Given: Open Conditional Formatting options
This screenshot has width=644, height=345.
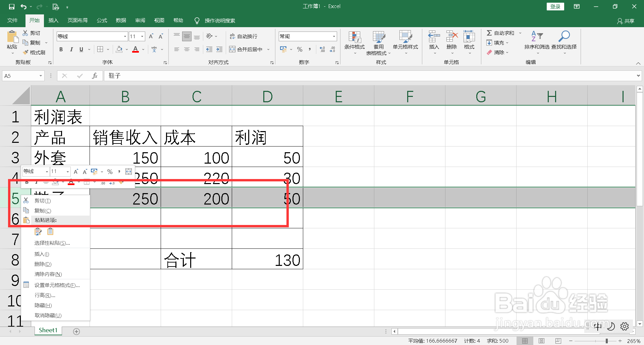Looking at the screenshot, I should click(354, 42).
